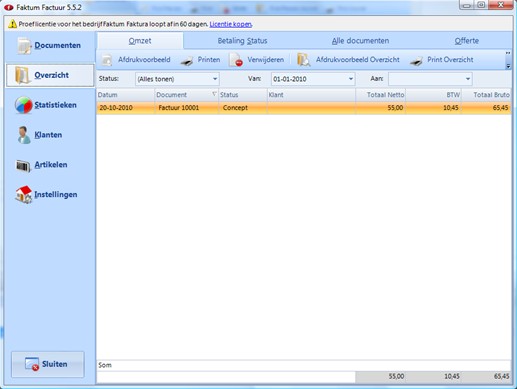Close the Faktum Factuur window
517x389 pixels.
501,5
